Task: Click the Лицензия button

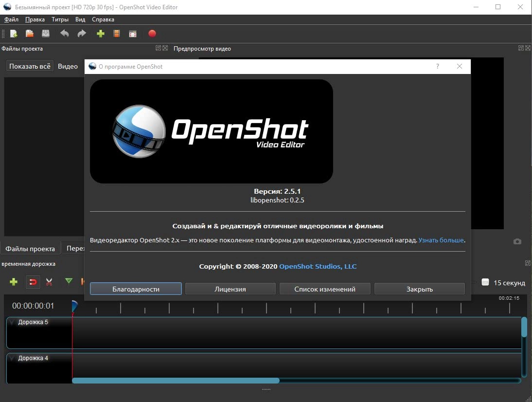Action: click(230, 289)
